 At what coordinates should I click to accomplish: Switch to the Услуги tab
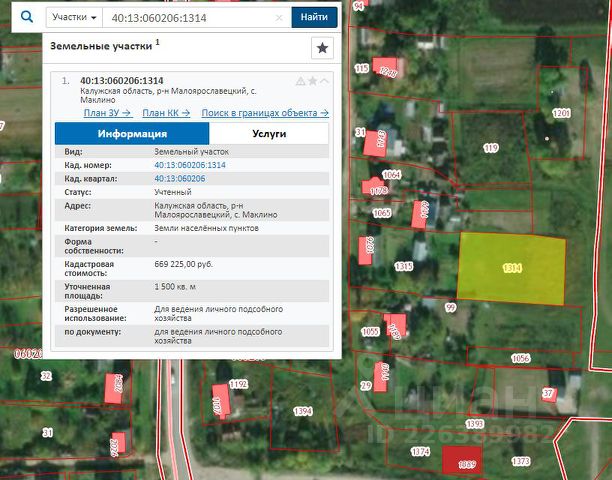[269, 133]
